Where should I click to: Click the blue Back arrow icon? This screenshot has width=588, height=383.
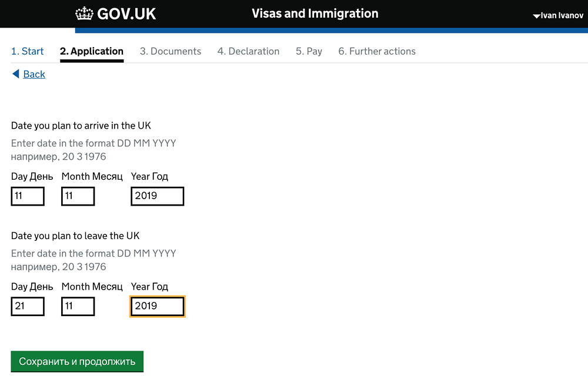point(16,74)
